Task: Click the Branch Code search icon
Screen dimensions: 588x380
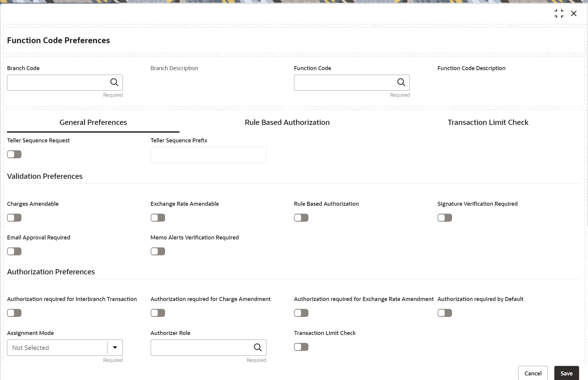Action: click(114, 82)
